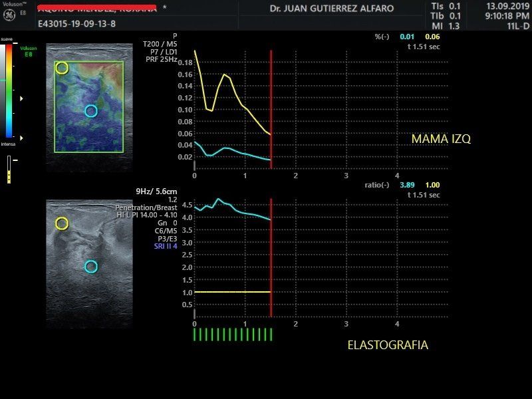The image size is (532, 399).
Task: Click the MI 1.3 value
Action: tap(446, 26)
